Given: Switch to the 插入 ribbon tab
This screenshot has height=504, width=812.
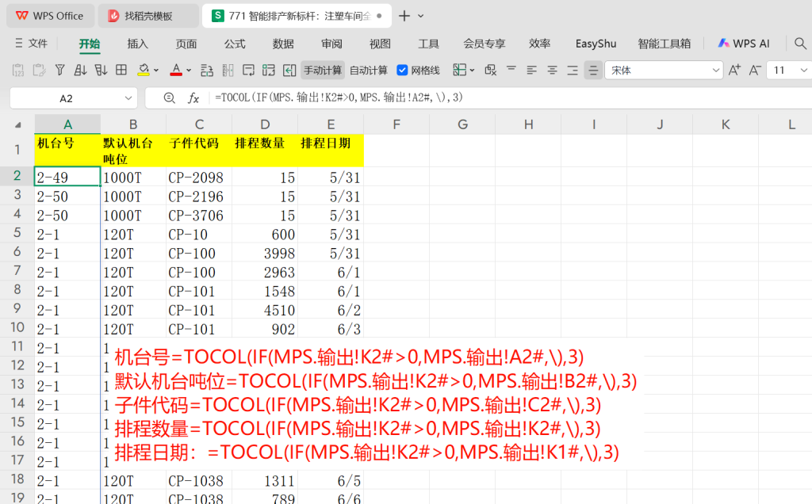Looking at the screenshot, I should [x=137, y=44].
